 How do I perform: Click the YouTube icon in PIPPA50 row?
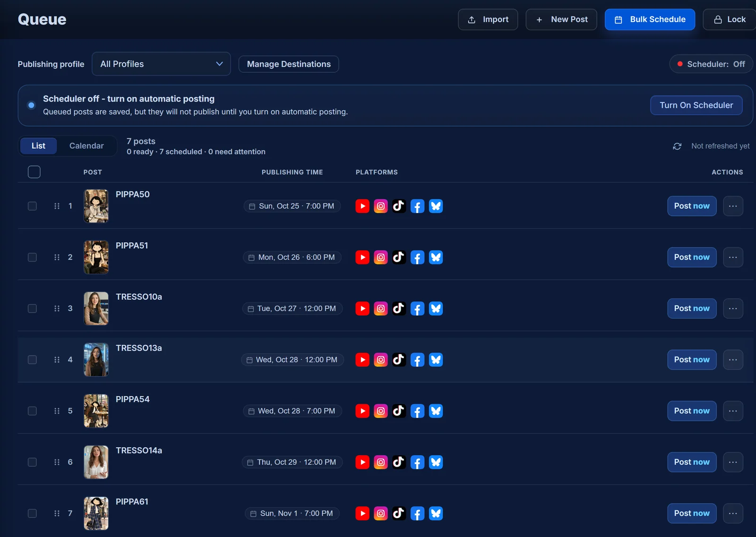click(362, 206)
